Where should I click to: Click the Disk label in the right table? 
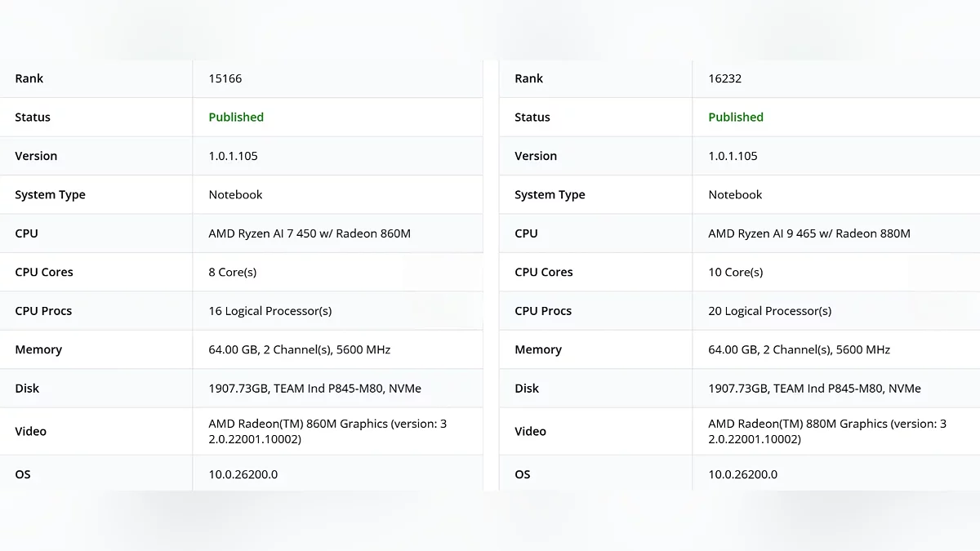(x=527, y=389)
